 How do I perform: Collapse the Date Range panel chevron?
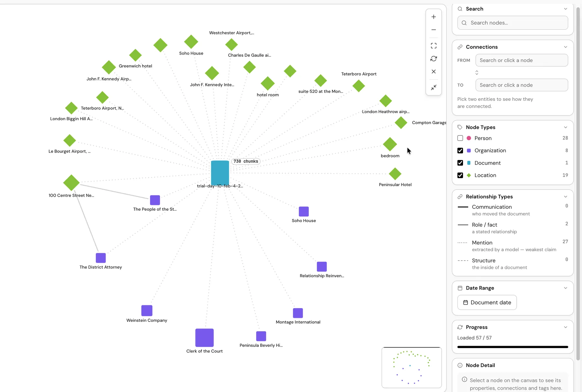[566, 288]
